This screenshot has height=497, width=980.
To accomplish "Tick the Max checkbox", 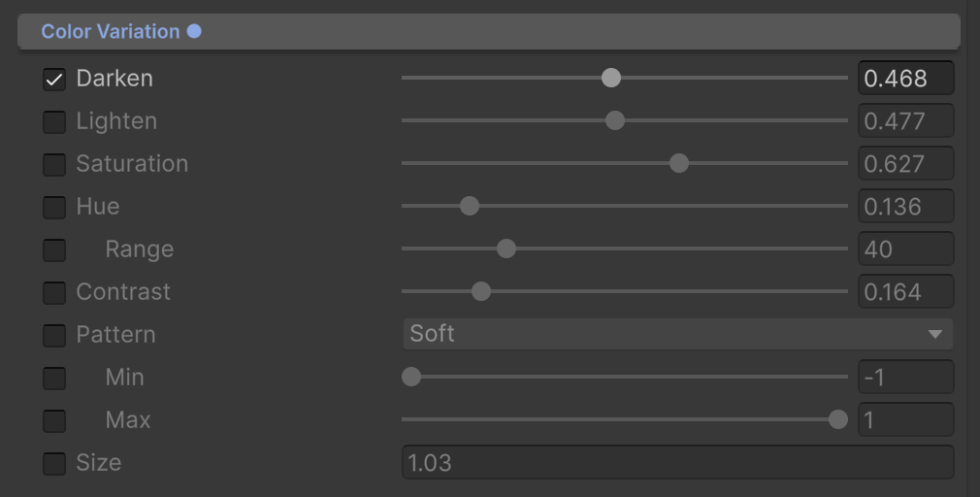I will (x=54, y=420).
